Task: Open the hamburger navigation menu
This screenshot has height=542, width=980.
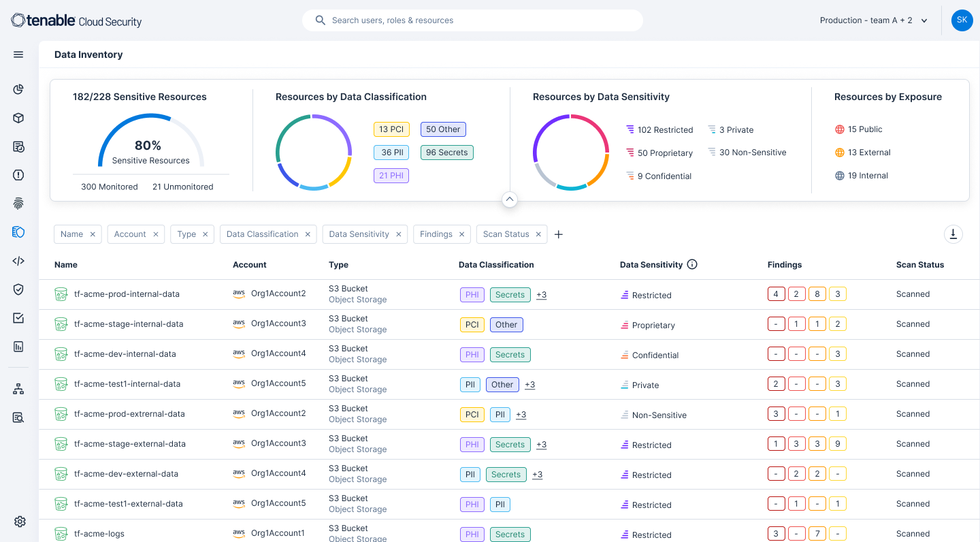Action: [x=18, y=54]
